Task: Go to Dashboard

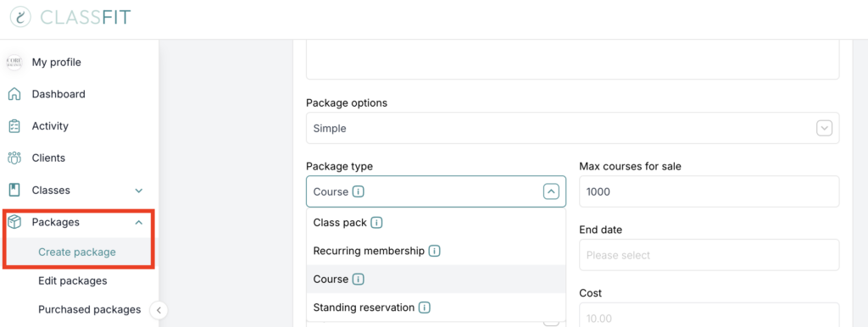Action: [x=58, y=94]
